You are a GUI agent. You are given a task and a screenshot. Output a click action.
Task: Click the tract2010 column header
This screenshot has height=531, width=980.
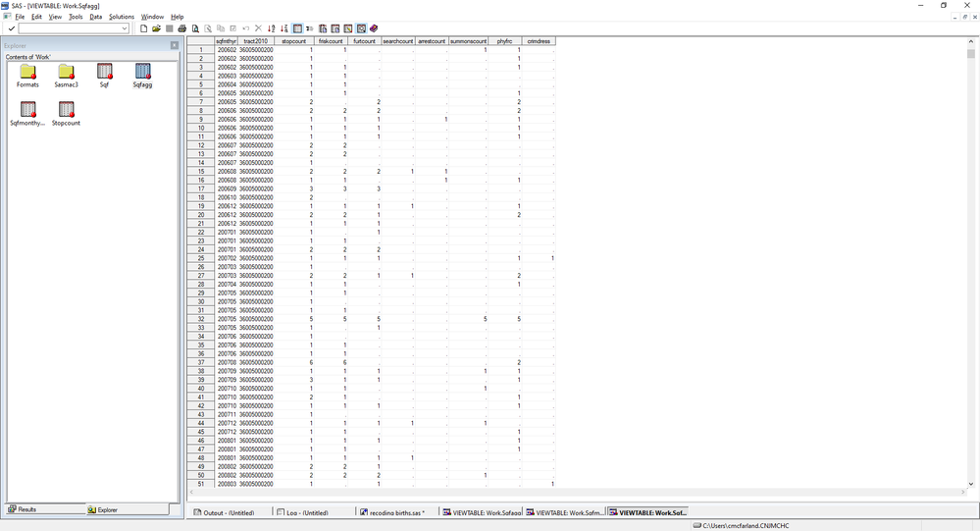pos(256,41)
